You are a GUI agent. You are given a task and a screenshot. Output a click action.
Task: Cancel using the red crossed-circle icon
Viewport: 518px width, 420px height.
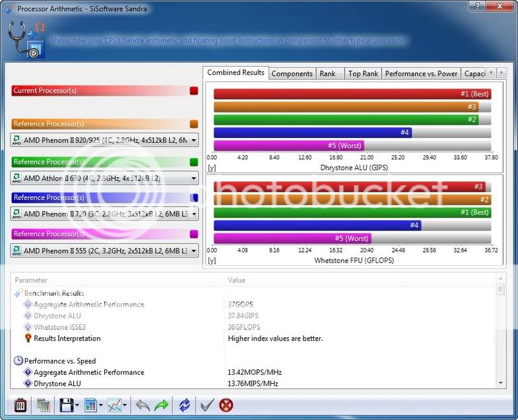(x=226, y=405)
